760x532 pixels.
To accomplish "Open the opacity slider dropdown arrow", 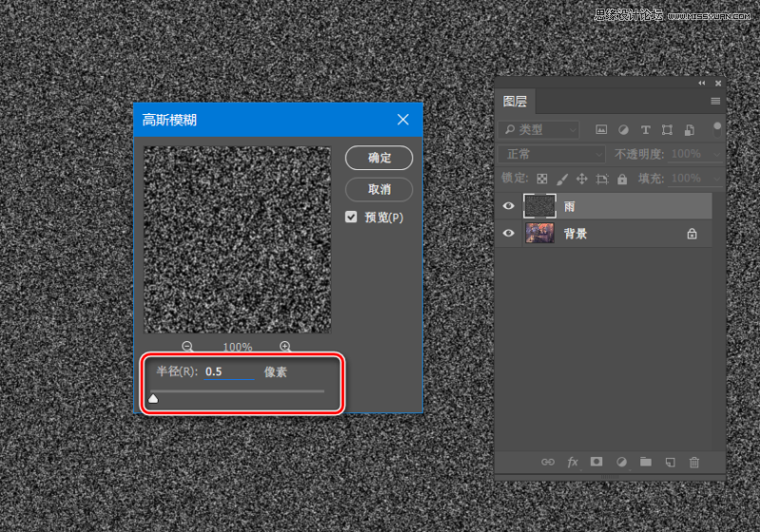I will [x=716, y=155].
